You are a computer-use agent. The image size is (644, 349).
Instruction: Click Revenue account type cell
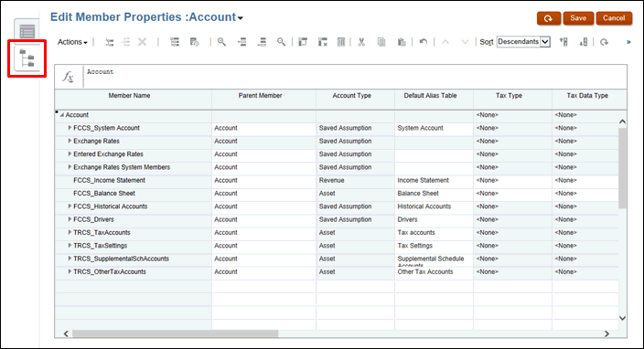(x=355, y=181)
